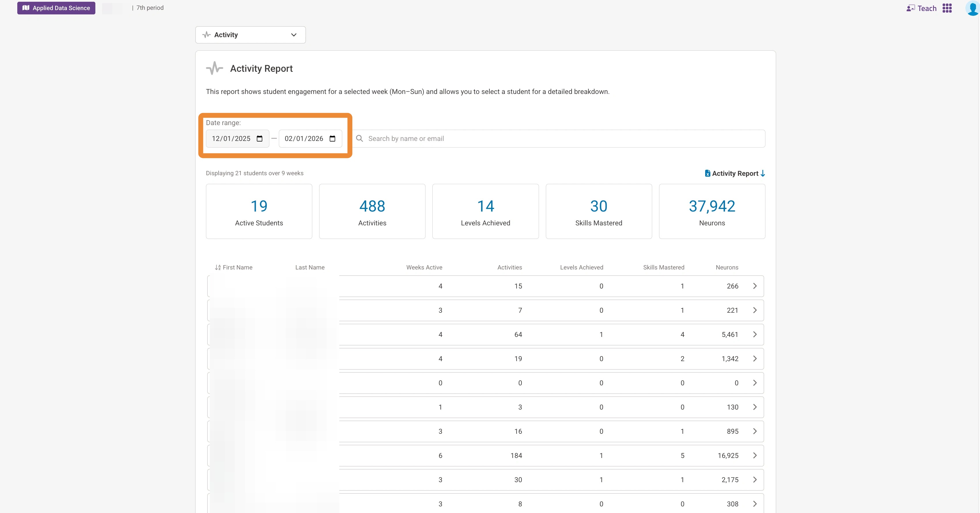Viewport: 980px width, 513px height.
Task: Open the user profile avatar
Action: [973, 8]
